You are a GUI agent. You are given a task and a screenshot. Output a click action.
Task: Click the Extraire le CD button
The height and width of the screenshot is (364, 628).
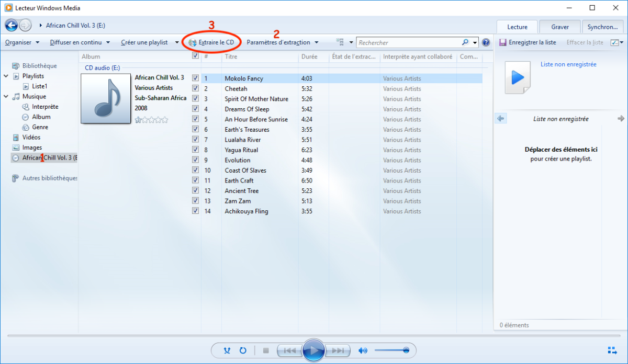pyautogui.click(x=211, y=42)
